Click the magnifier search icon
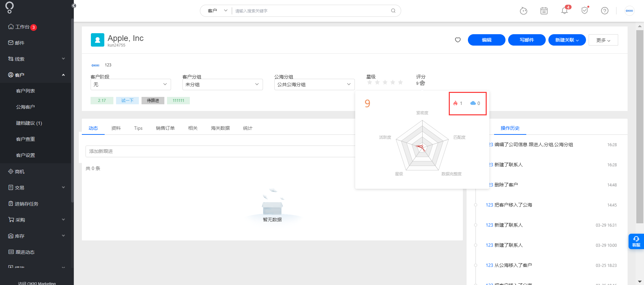The height and width of the screenshot is (285, 644). pos(393,11)
